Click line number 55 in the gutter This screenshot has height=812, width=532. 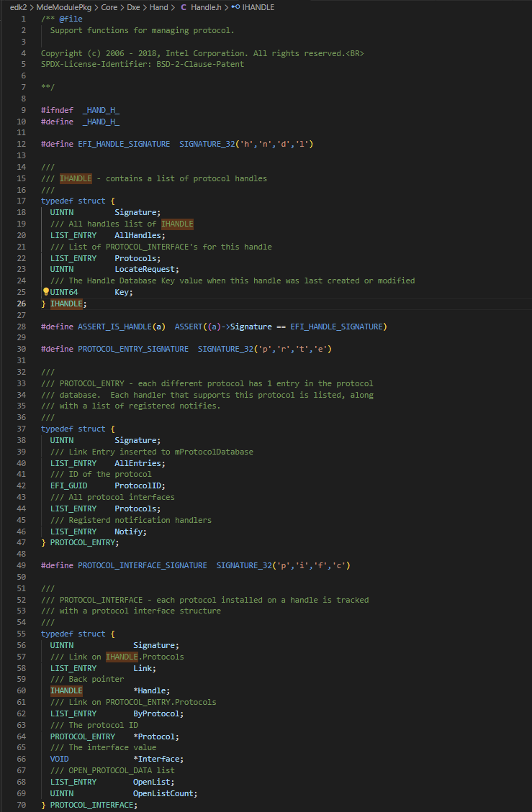click(22, 634)
